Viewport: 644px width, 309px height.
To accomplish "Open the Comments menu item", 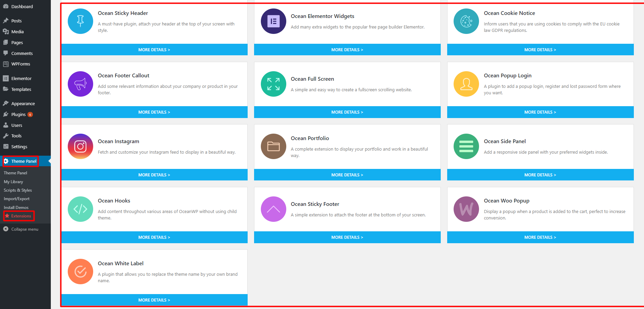I will click(x=25, y=53).
